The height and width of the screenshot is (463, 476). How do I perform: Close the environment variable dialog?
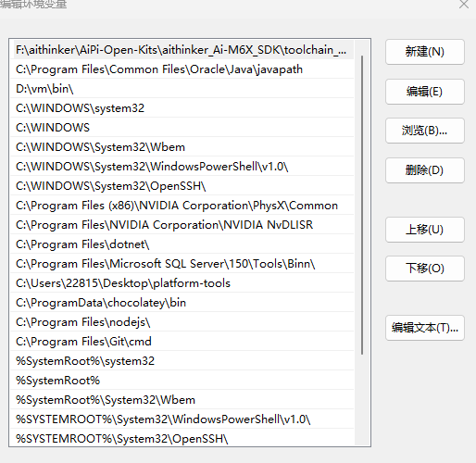click(x=464, y=5)
